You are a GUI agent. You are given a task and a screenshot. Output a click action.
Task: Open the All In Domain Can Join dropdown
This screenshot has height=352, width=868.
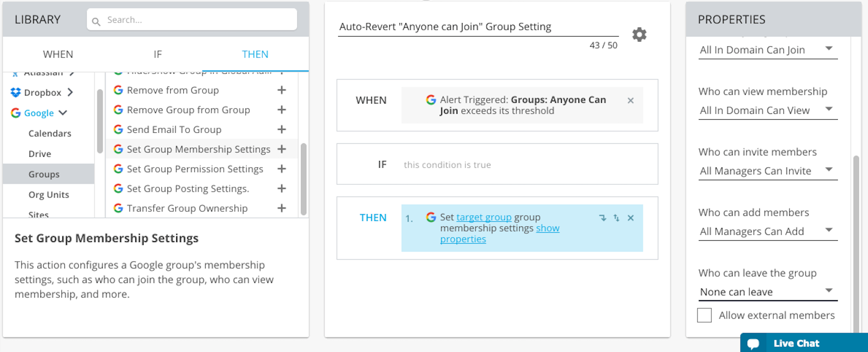(768, 50)
